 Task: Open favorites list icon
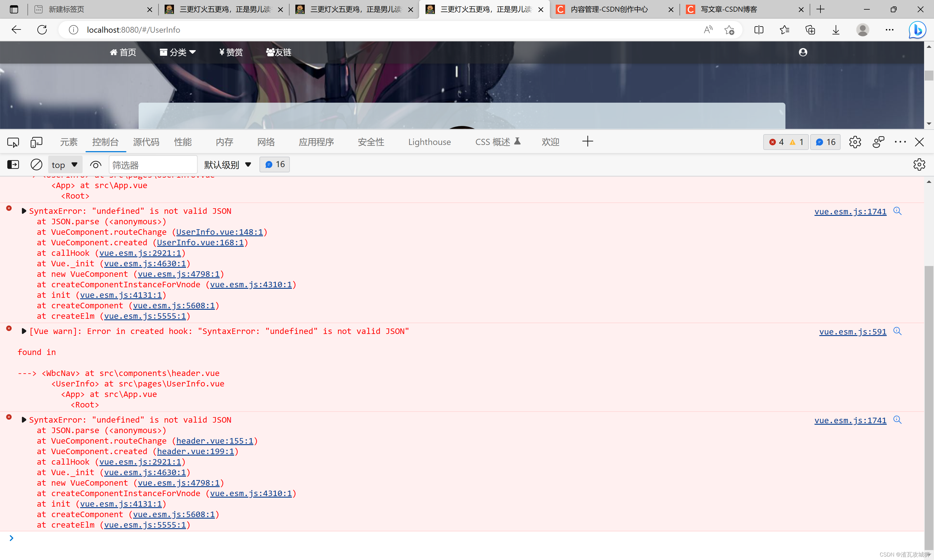(785, 29)
